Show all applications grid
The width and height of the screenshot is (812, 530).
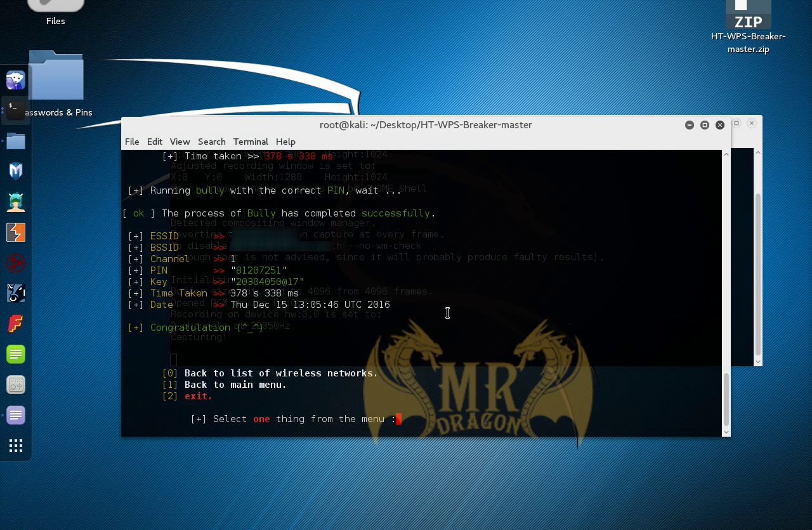tap(16, 446)
